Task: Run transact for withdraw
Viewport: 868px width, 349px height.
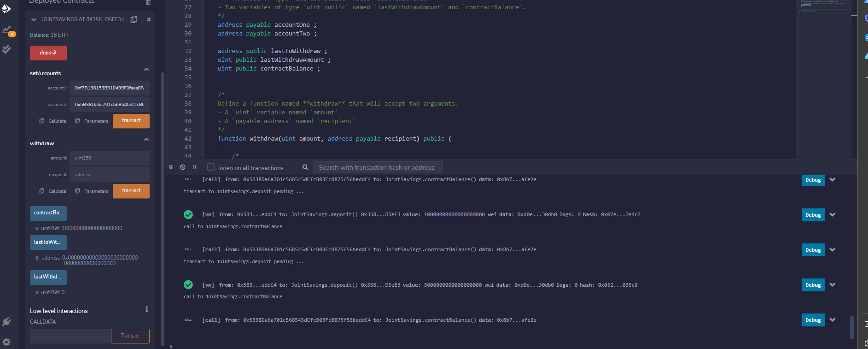Action: [x=131, y=191]
